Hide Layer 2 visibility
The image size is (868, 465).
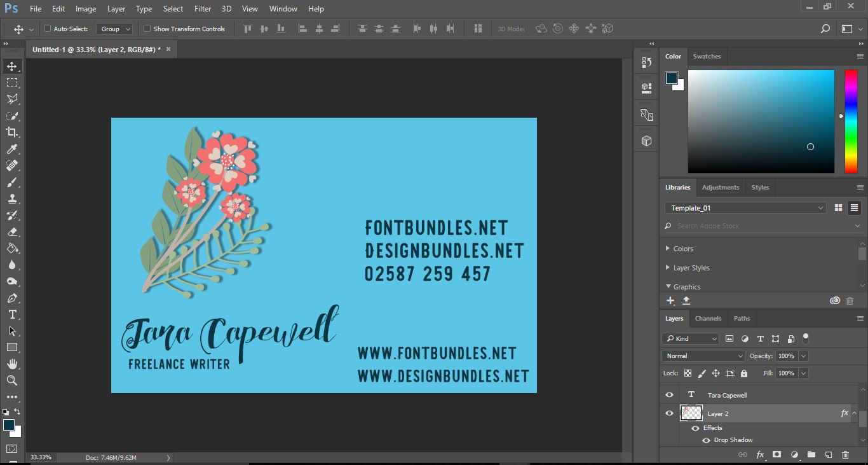[x=669, y=413]
